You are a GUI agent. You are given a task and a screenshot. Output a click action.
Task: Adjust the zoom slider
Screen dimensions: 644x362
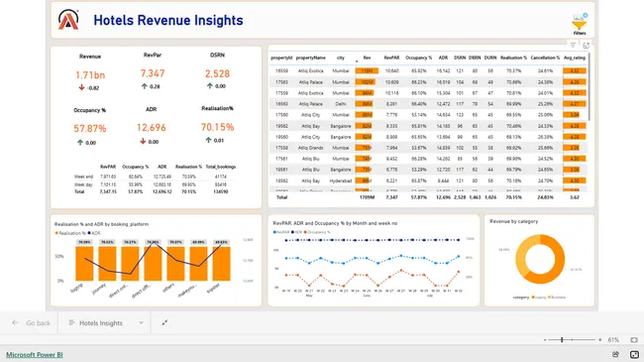pyautogui.click(x=562, y=340)
